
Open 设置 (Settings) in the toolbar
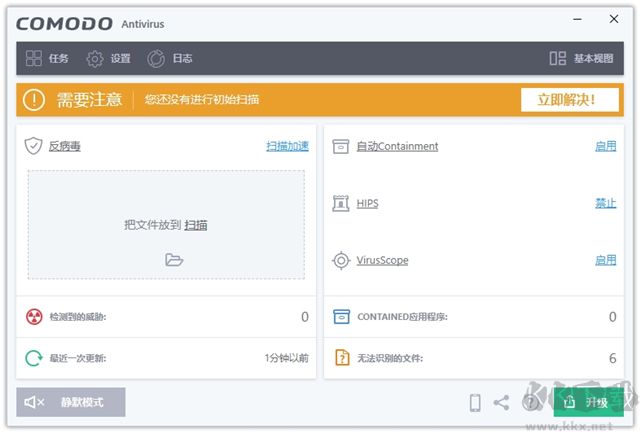pyautogui.click(x=109, y=58)
